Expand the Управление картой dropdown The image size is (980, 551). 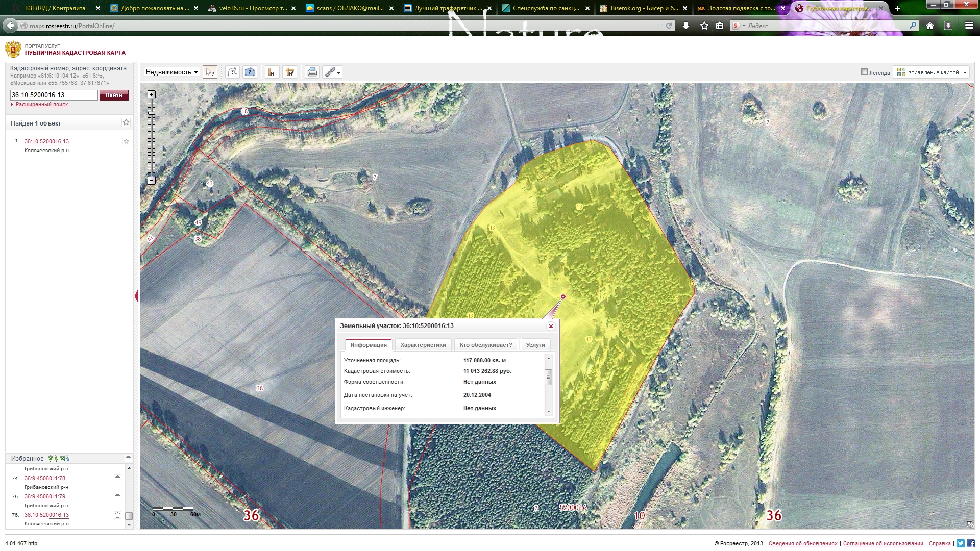point(932,72)
